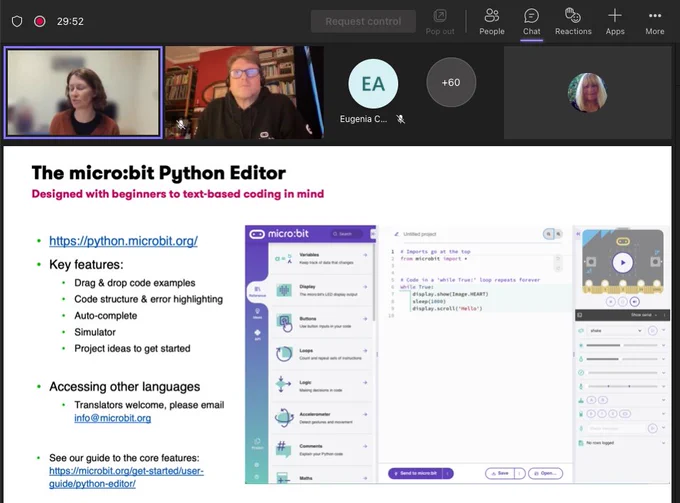This screenshot has width=680, height=503.
Task: Adjust the sound level slider
Action: 622,386
